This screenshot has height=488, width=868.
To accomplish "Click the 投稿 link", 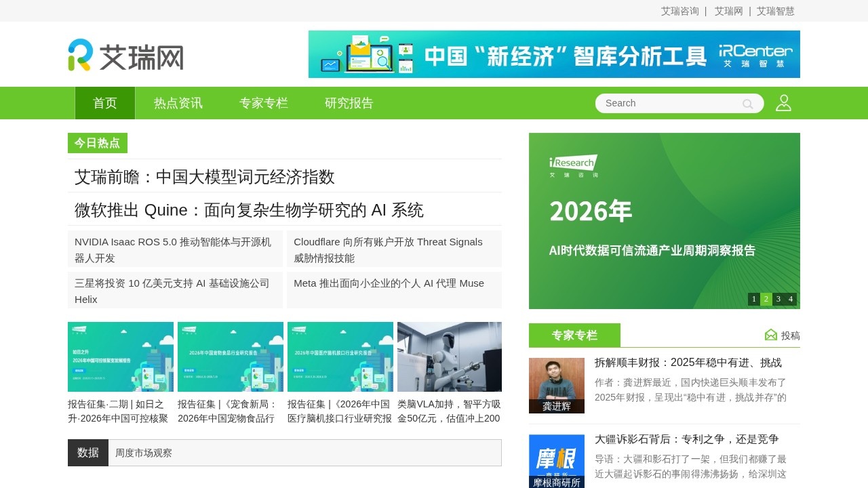I will click(791, 335).
